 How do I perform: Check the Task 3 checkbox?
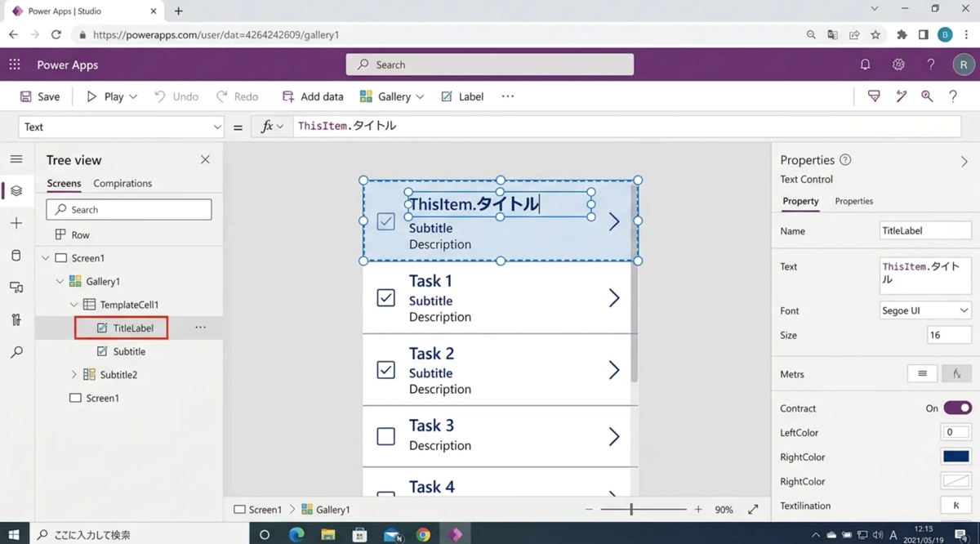386,436
